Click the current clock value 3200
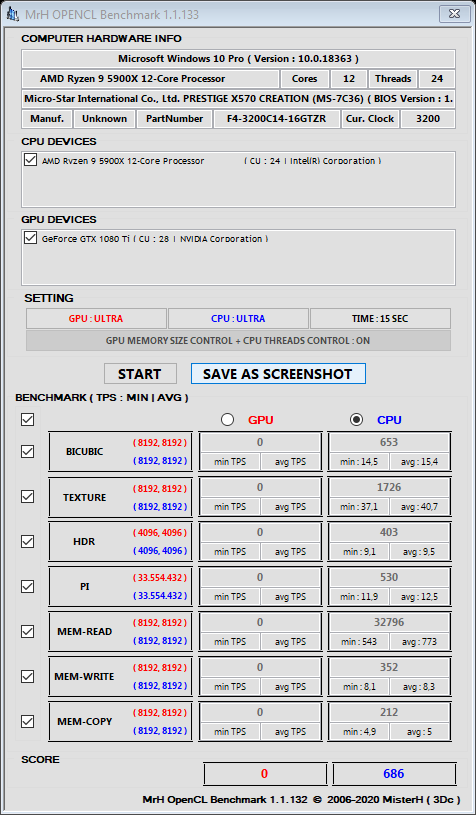Screen dimensions: 476x815 pos(428,119)
